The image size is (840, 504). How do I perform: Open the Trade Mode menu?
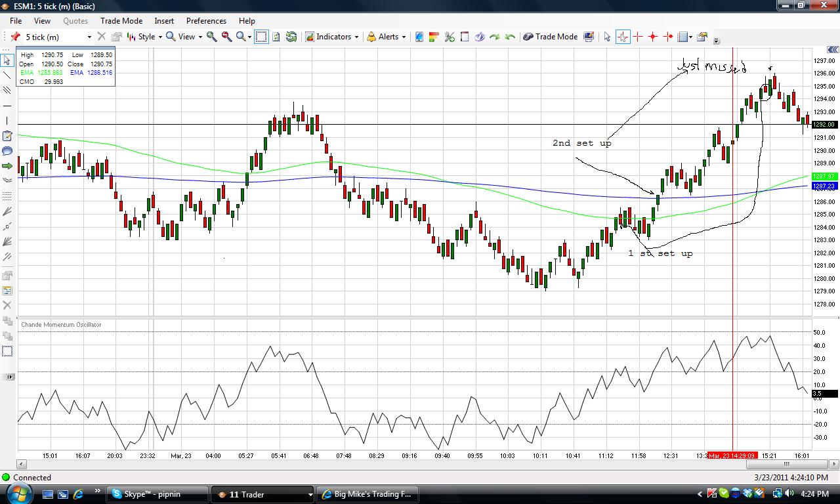[121, 21]
